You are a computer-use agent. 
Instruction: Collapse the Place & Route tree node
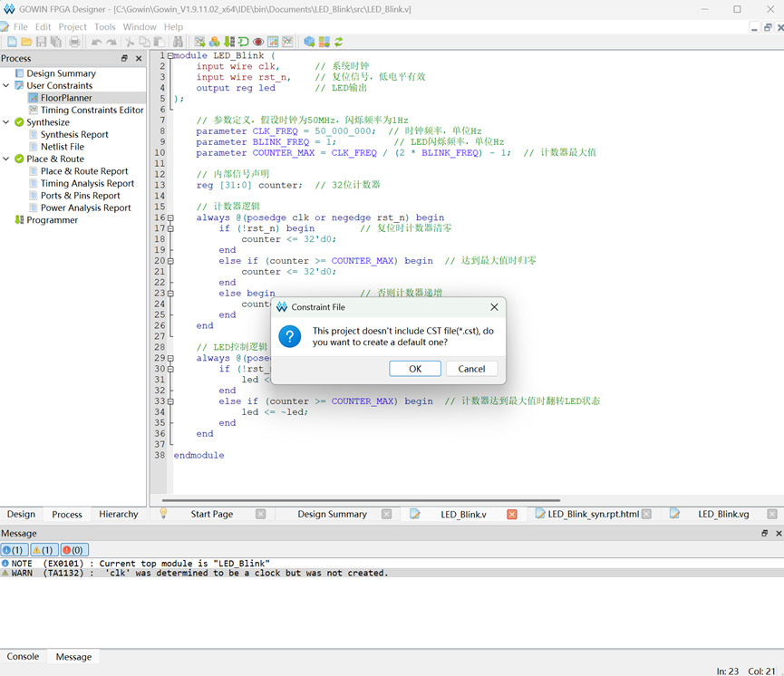(6, 159)
